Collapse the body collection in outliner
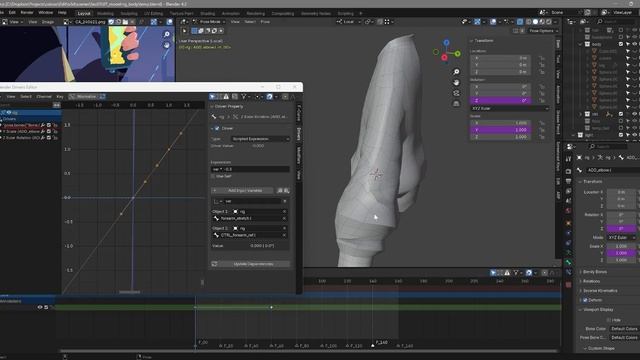The width and height of the screenshot is (640, 360). [x=580, y=44]
